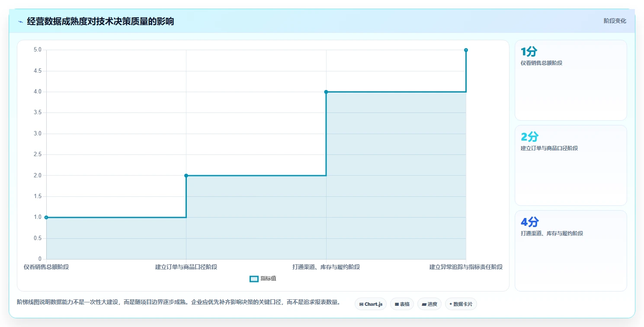
Task: Click the Chart.js tag chip
Action: coord(371,304)
